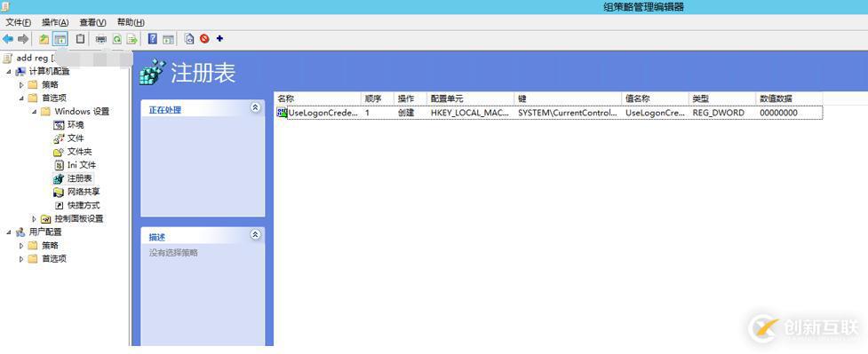Open the 帮助(H) menu
Screen dimensions: 868x354
point(131,22)
